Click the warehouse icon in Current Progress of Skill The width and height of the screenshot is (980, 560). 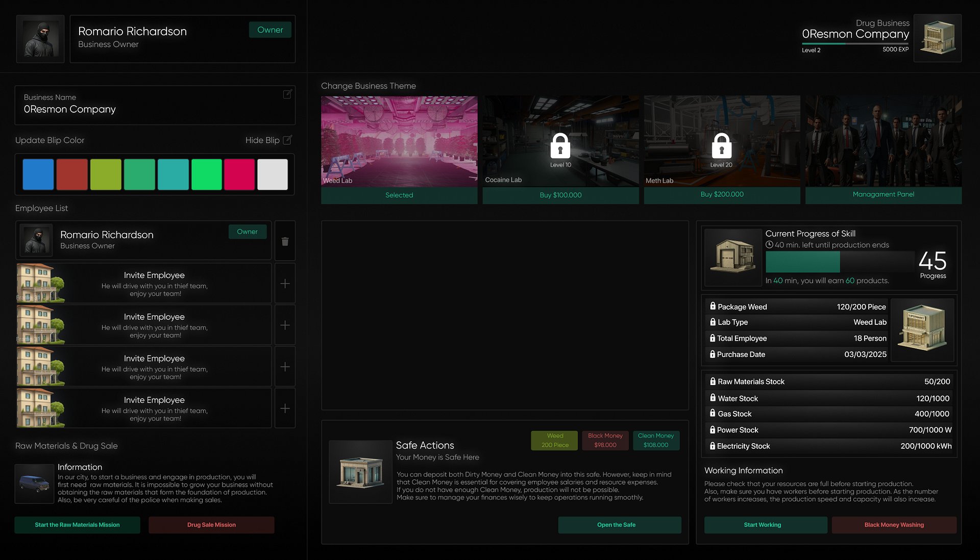(733, 258)
